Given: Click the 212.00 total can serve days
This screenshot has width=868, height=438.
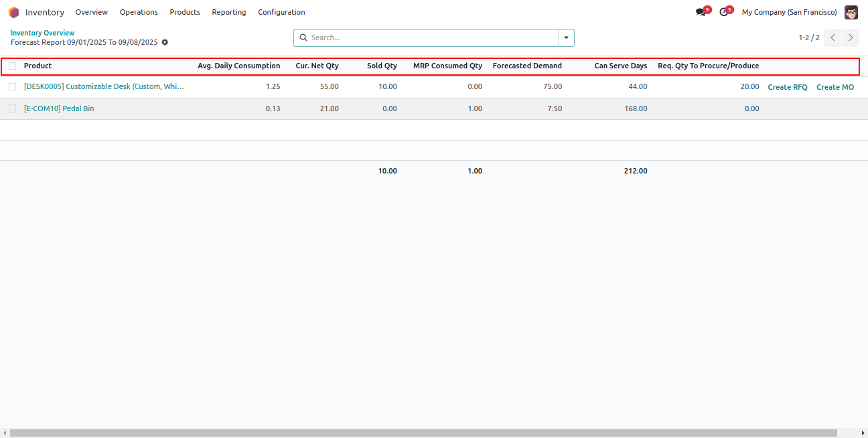Looking at the screenshot, I should (636, 171).
